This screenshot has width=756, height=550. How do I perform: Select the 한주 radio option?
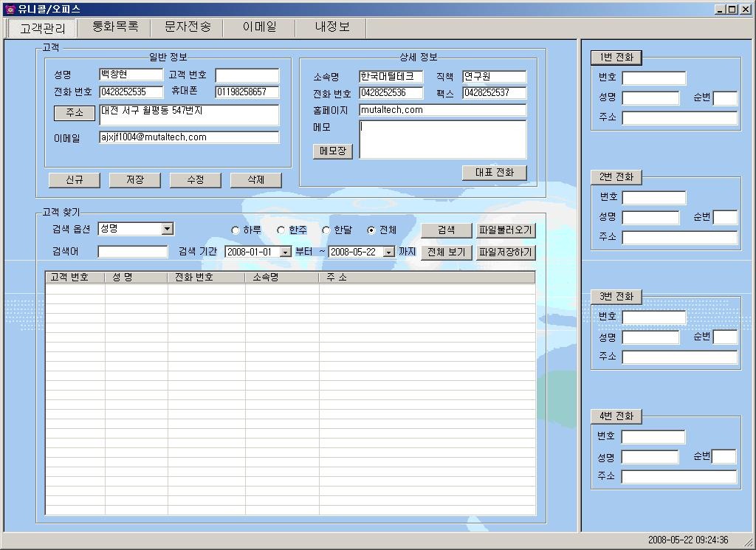tap(281, 230)
